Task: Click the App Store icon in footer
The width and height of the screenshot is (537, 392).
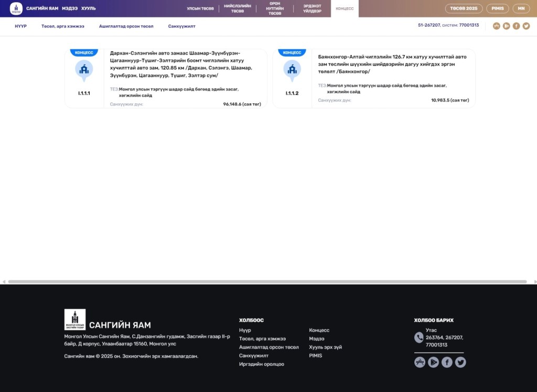Action: pos(420,362)
